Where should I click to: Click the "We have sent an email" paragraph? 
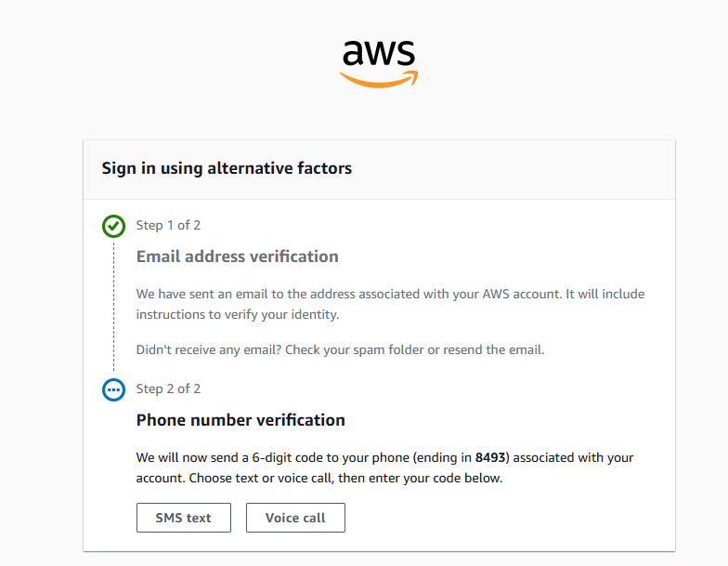[390, 294]
